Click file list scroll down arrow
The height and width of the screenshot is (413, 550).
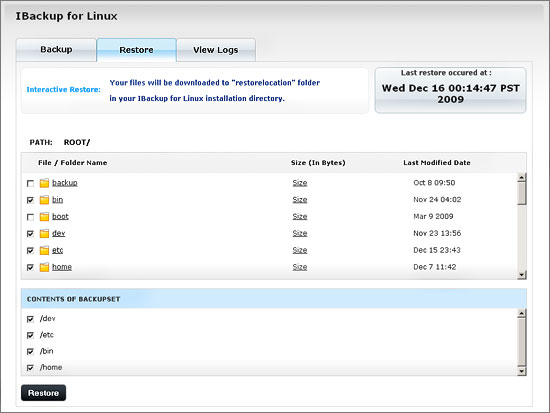(x=522, y=275)
